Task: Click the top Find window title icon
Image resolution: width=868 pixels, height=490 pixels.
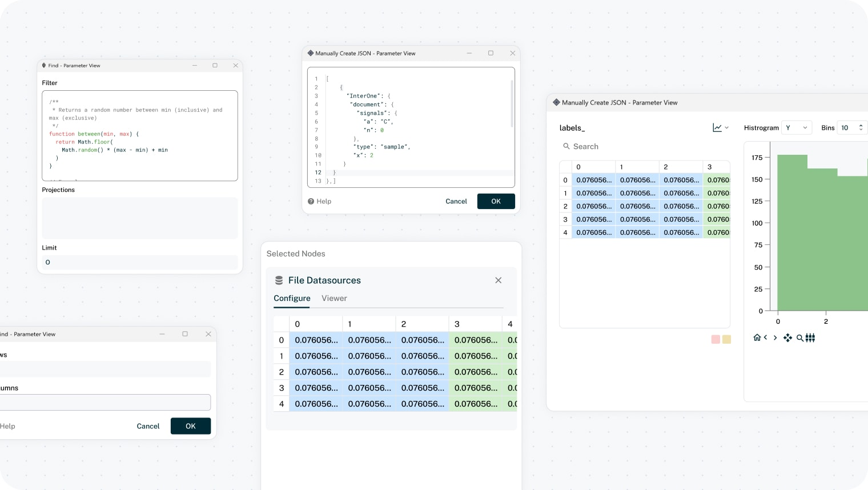Action: tap(44, 65)
